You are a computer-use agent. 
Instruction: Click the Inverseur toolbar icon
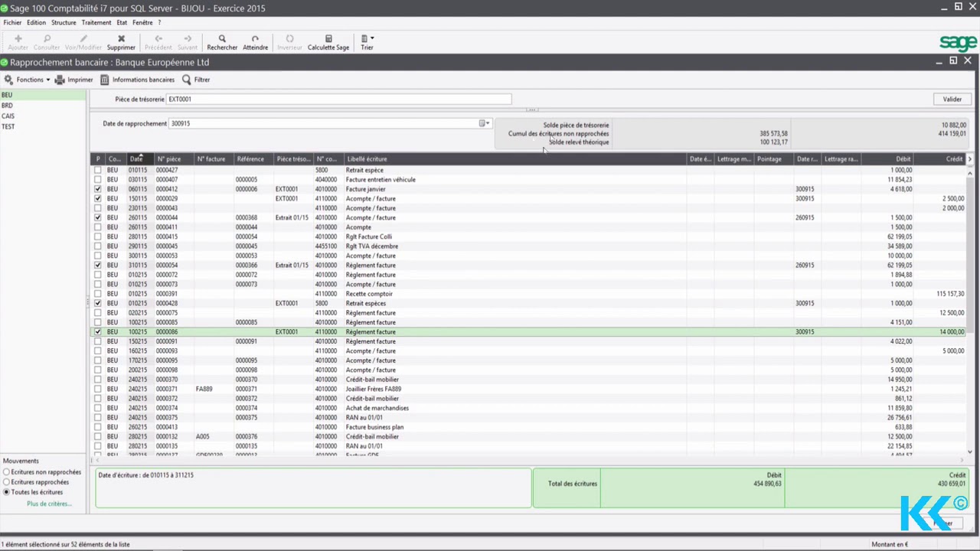coord(289,38)
